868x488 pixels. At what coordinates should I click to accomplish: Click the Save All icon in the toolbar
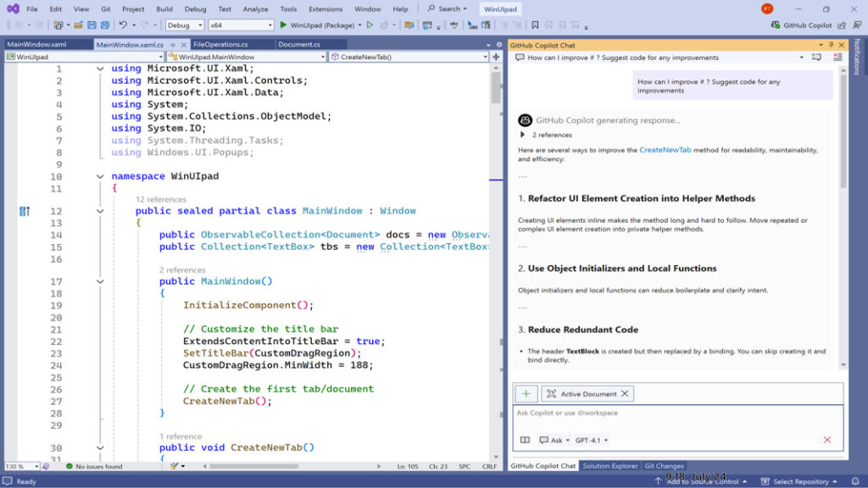click(x=103, y=25)
